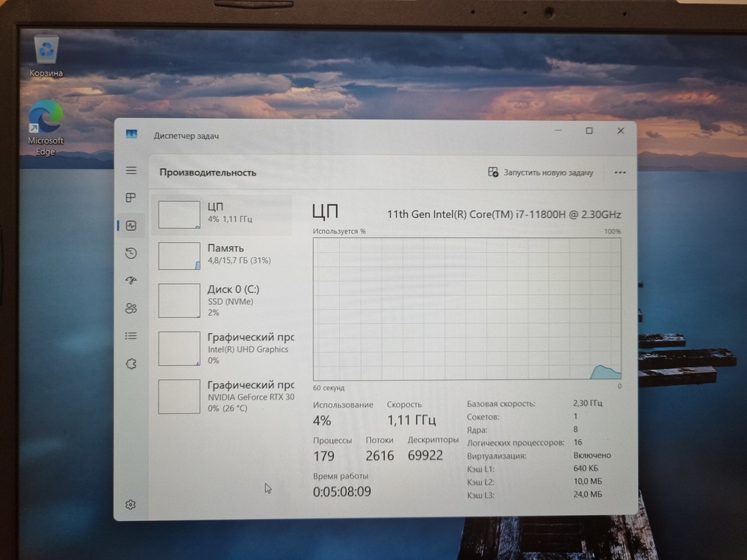Click the Task Manager title bar app icon
747x560 pixels.
point(131,134)
